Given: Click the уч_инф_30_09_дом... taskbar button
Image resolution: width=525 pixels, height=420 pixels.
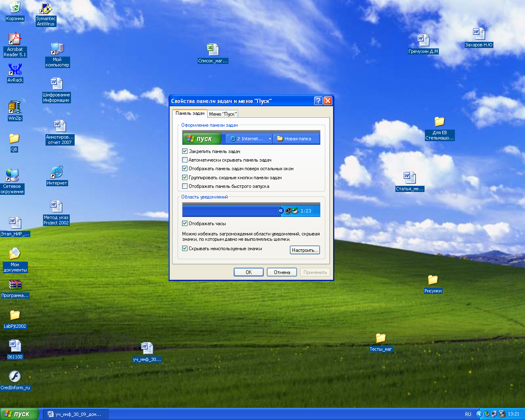Looking at the screenshot, I should point(76,414).
